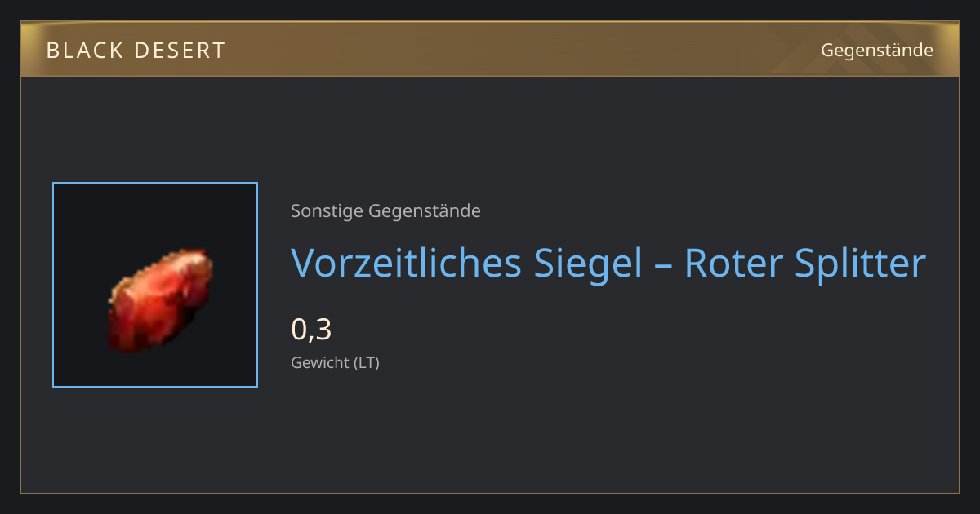Click Roter Splitter at the title end

click(x=805, y=263)
